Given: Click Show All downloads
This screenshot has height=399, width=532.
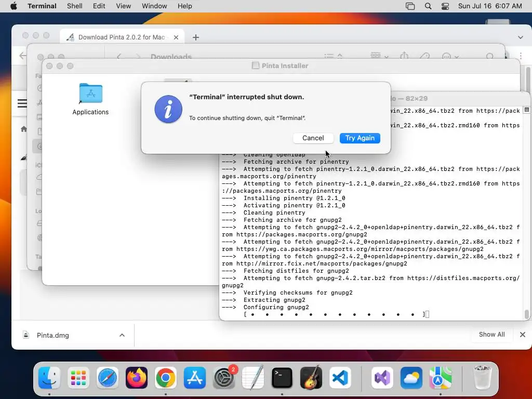Looking at the screenshot, I should pyautogui.click(x=491, y=335).
